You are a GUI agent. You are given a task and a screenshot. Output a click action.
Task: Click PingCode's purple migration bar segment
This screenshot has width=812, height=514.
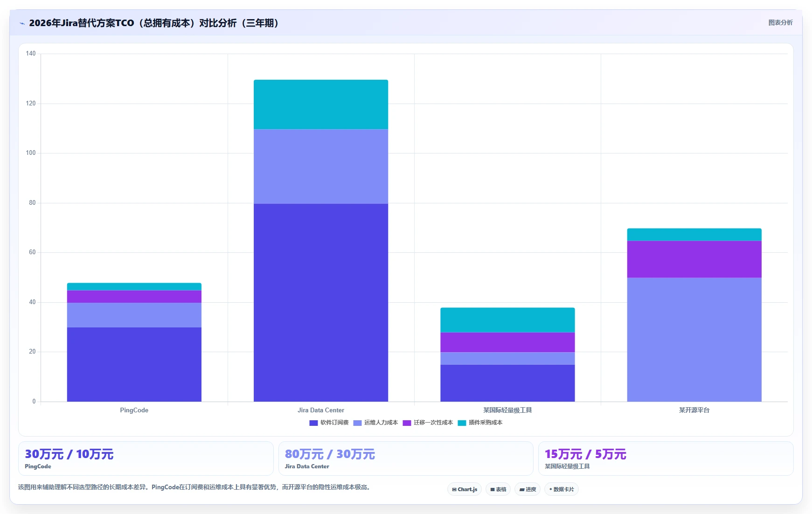click(x=134, y=297)
